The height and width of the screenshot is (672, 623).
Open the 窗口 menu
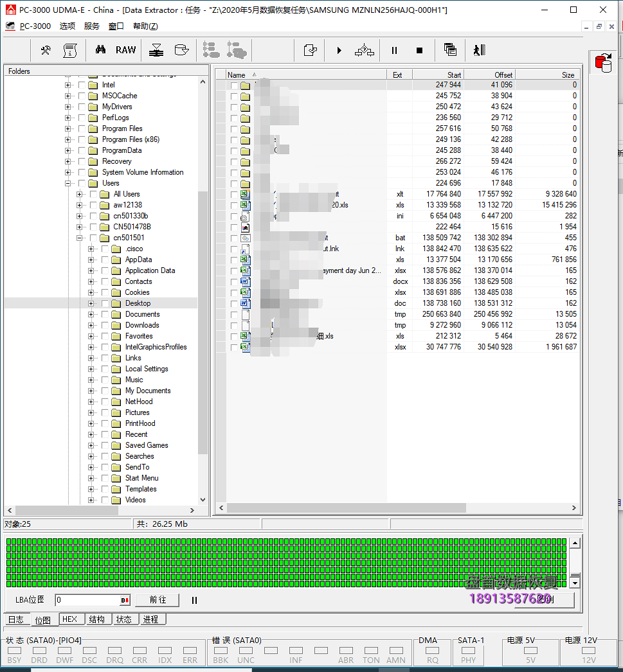116,26
